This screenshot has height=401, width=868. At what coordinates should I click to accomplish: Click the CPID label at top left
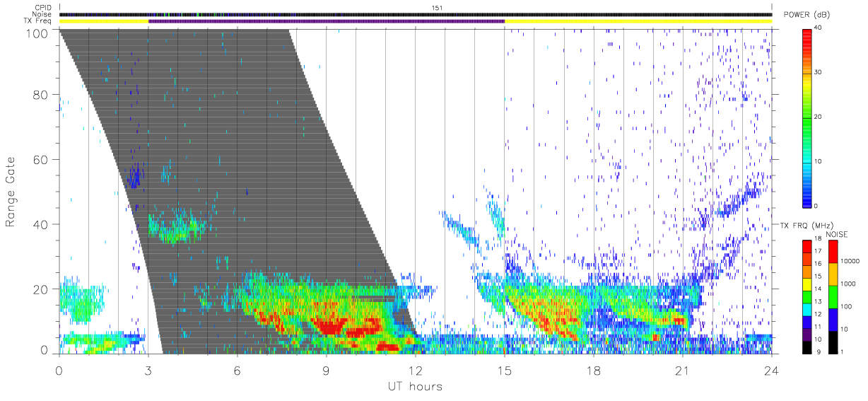point(42,8)
